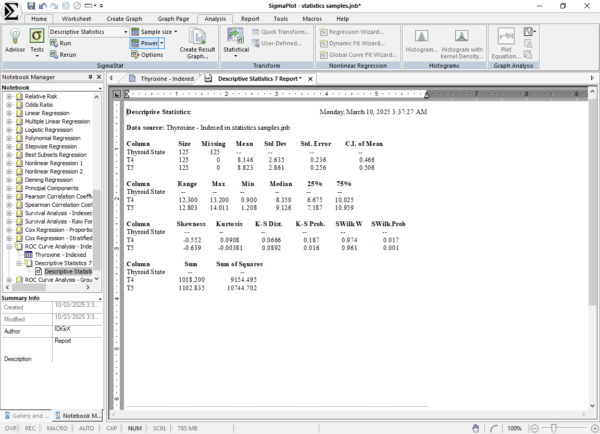Image resolution: width=600 pixels, height=434 pixels.
Task: Open the Tools ribbon tab
Action: click(280, 19)
